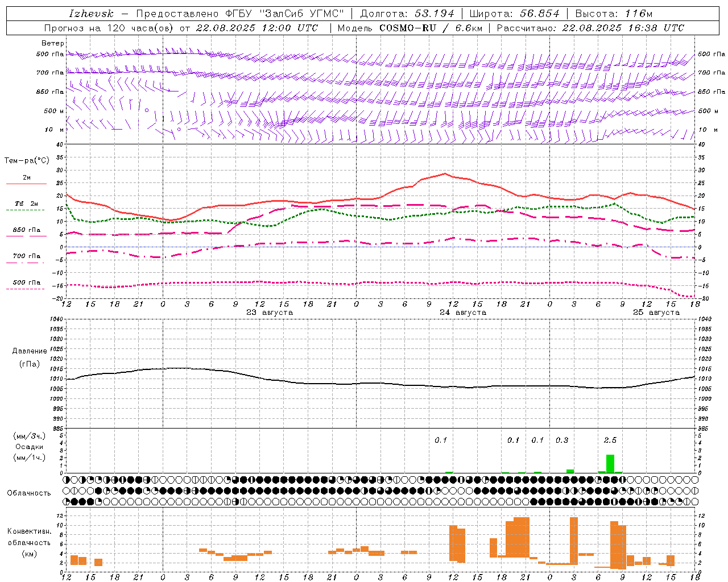The image size is (728, 582).
Task: Click the Izhevsk station title
Action: [x=92, y=13]
